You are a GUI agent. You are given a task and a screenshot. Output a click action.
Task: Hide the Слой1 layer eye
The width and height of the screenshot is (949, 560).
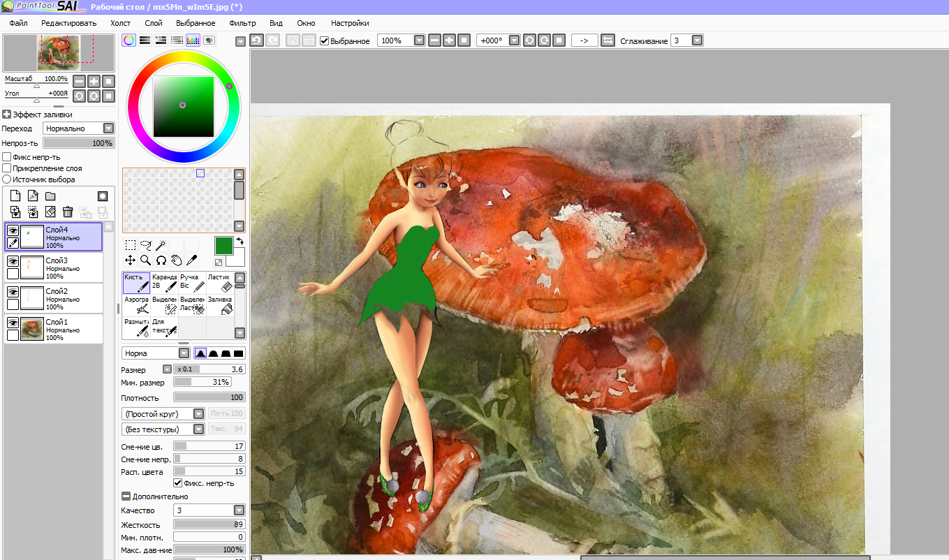[13, 322]
